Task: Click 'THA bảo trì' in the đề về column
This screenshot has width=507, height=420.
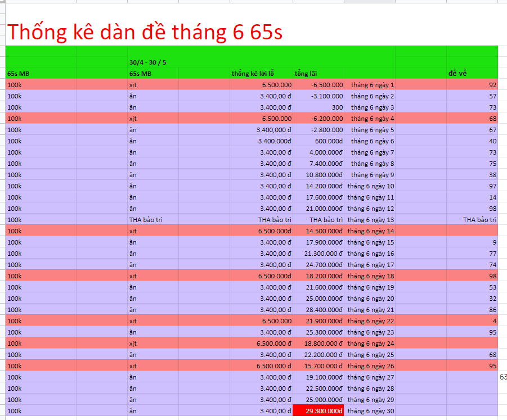Action: click(479, 220)
